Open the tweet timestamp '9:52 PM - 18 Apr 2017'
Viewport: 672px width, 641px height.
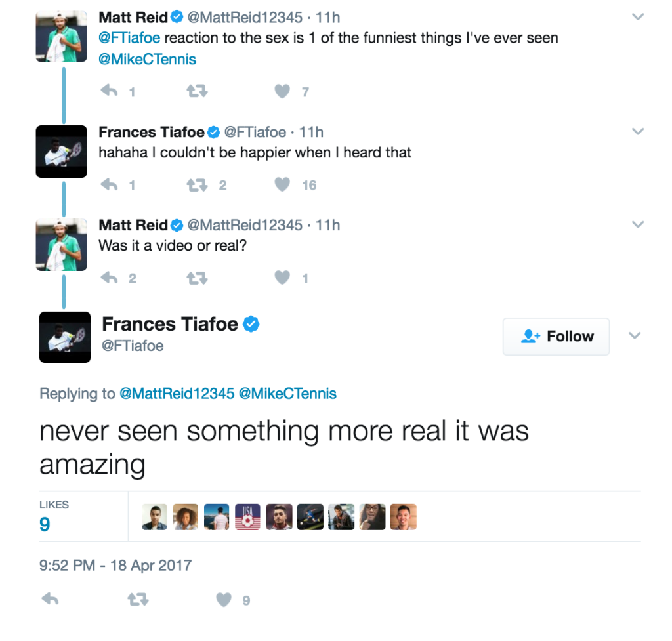point(115,564)
